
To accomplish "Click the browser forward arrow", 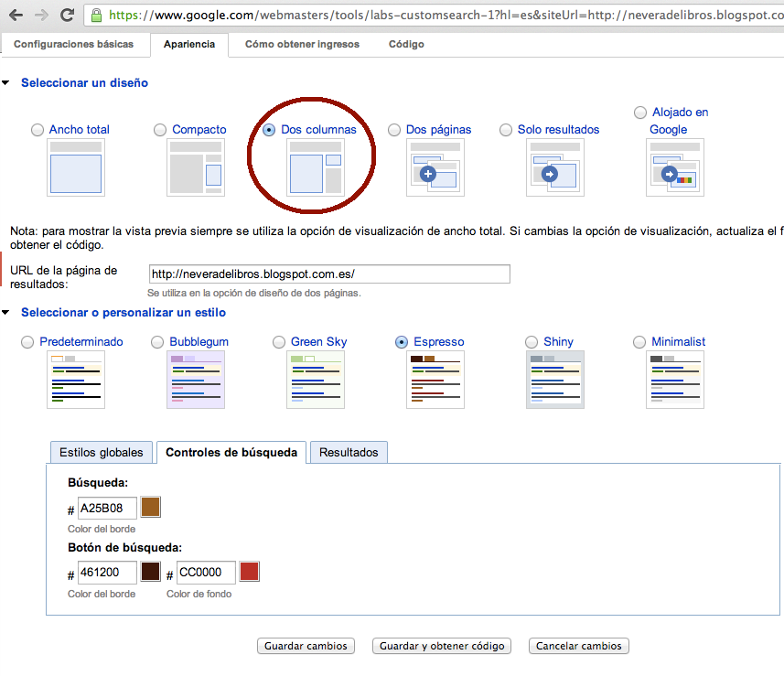I will (41, 15).
